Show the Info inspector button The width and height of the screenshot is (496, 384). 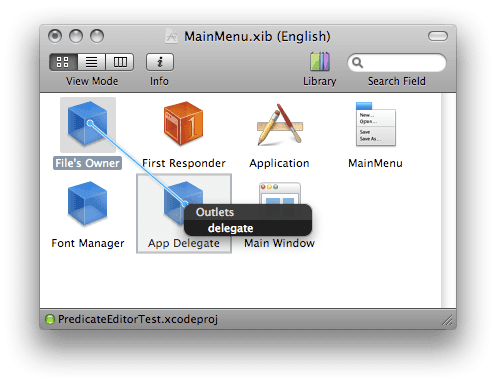160,62
